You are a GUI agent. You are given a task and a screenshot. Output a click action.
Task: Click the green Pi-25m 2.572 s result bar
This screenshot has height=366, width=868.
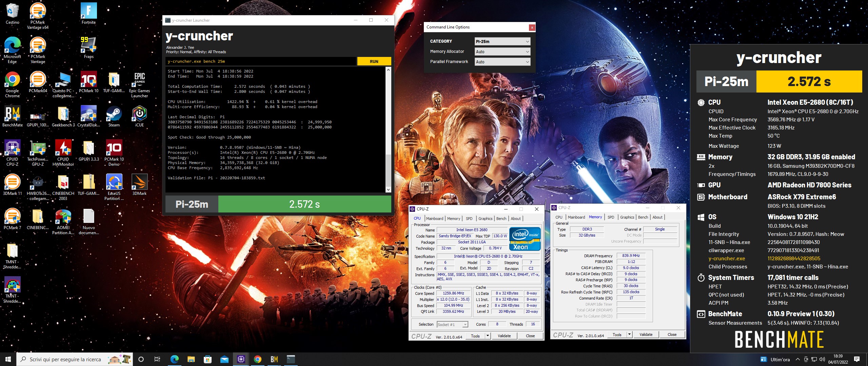click(x=304, y=204)
